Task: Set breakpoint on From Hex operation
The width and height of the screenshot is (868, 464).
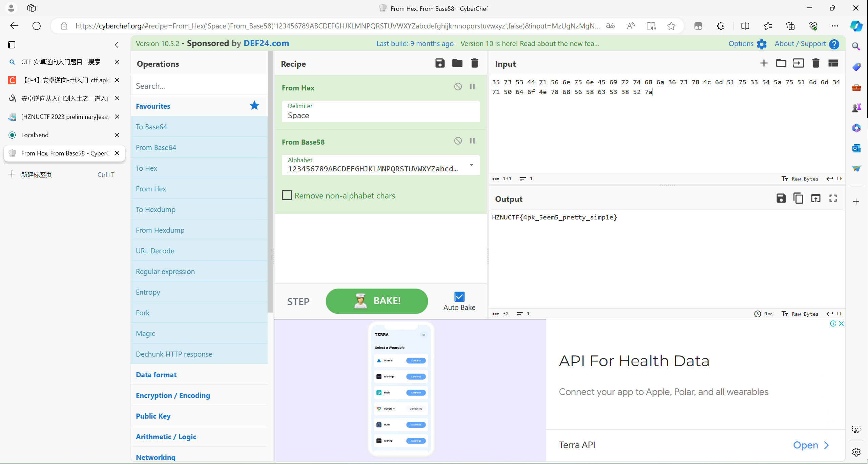Action: 472,87
